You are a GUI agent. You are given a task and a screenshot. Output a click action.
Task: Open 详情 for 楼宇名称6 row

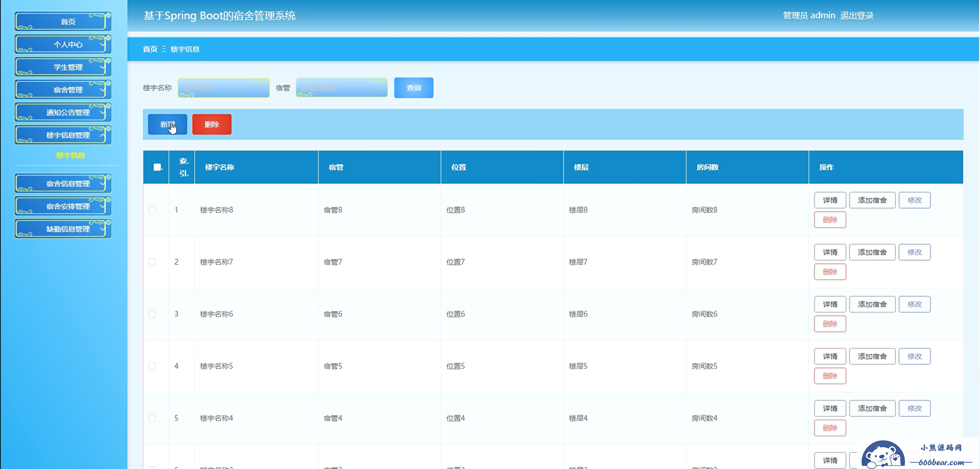coord(830,304)
